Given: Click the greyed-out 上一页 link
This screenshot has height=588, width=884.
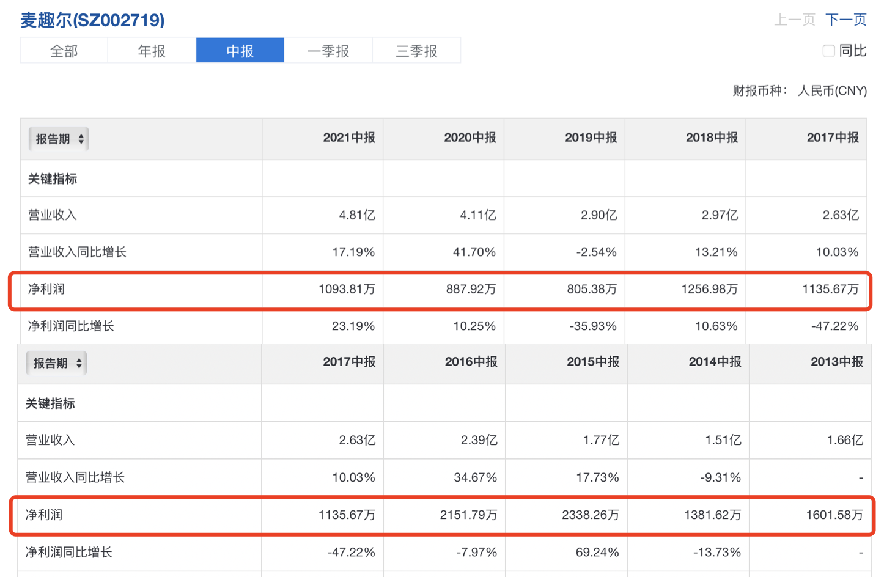Looking at the screenshot, I should pos(794,20).
